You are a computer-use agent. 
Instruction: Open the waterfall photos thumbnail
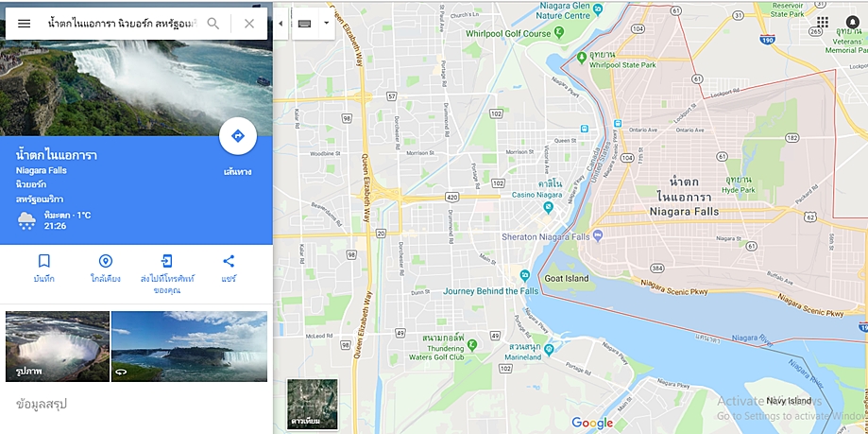coord(58,346)
